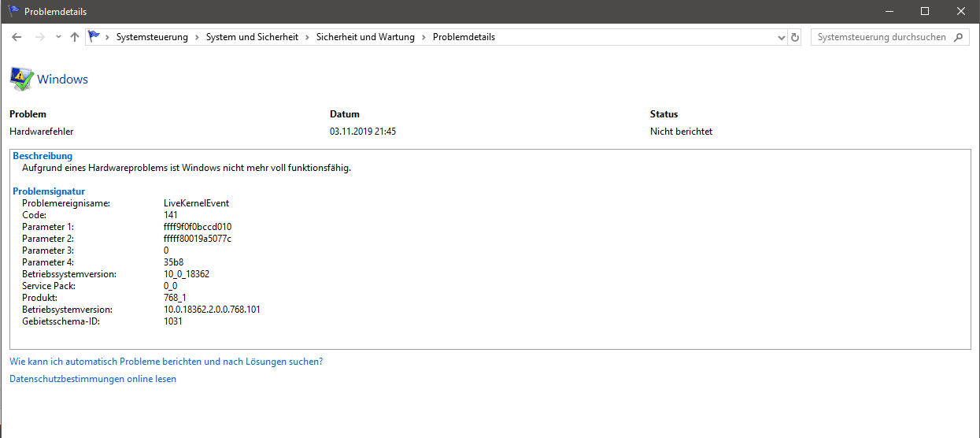The height and width of the screenshot is (438, 980).
Task: Select the Produkt value 768_1
Action: [x=175, y=298]
